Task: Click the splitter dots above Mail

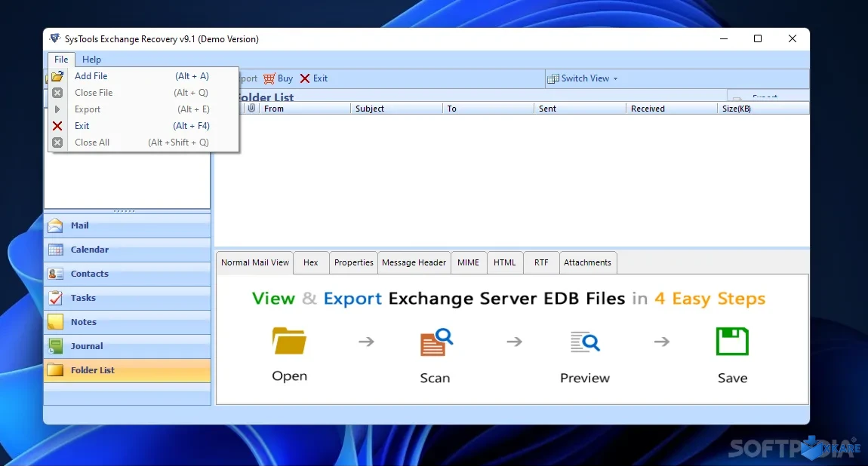Action: click(124, 211)
